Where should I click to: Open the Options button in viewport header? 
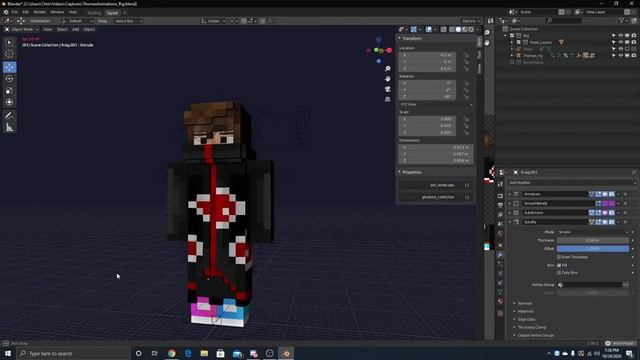coord(471,21)
